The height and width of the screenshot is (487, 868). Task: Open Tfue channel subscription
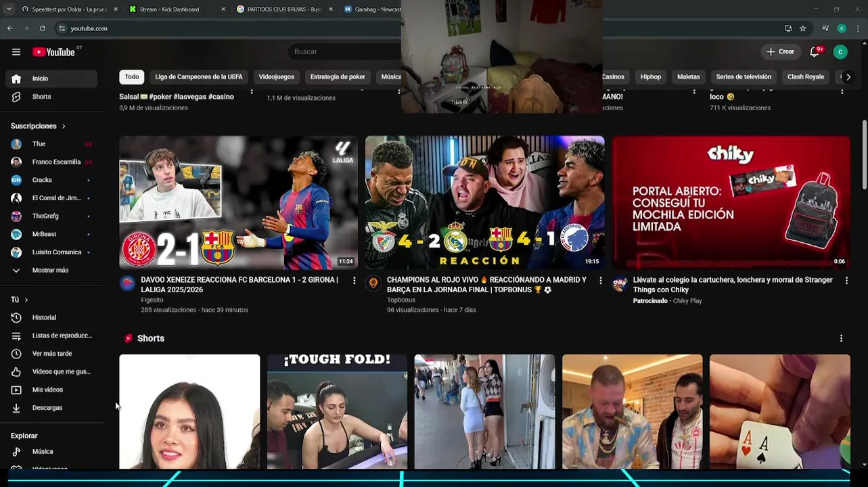coord(51,144)
